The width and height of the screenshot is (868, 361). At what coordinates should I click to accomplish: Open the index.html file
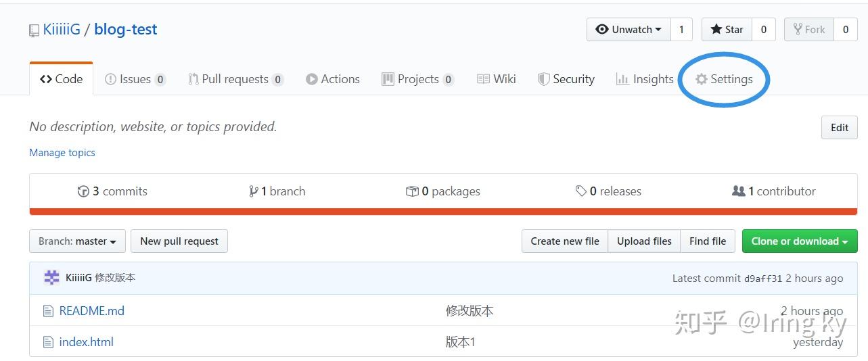point(87,342)
